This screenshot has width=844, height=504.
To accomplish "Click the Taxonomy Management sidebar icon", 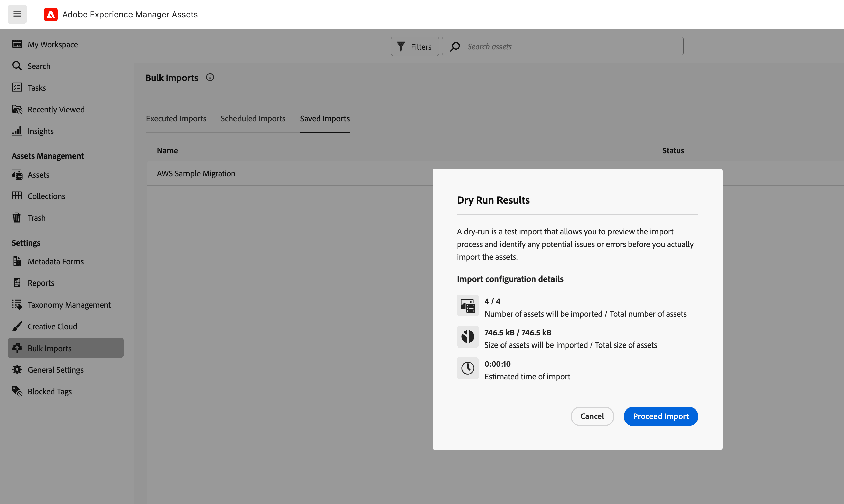I will (x=17, y=305).
